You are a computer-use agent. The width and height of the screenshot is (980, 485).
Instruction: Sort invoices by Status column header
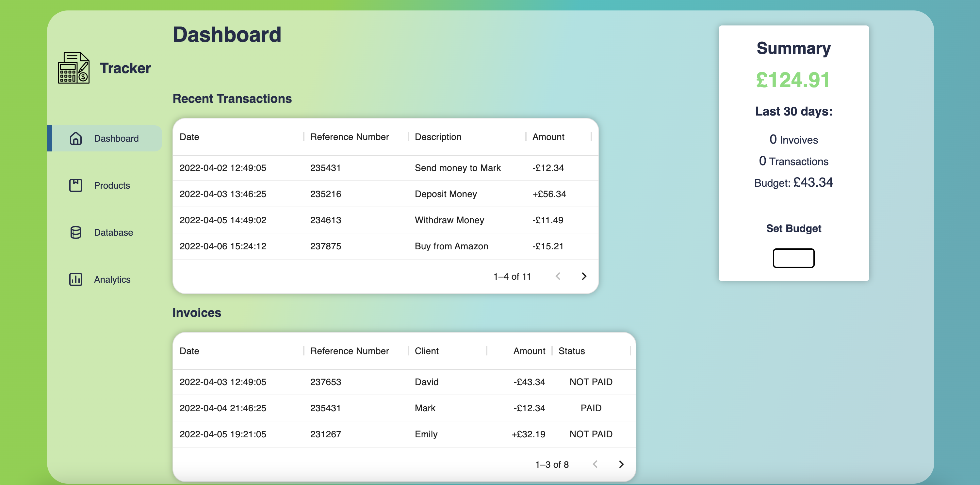click(571, 351)
